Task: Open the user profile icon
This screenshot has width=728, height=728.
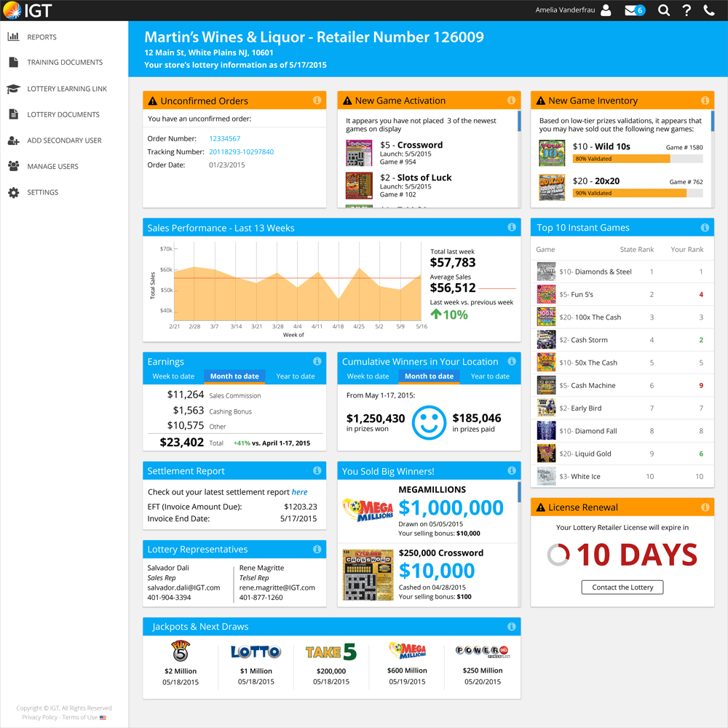Action: [606, 10]
